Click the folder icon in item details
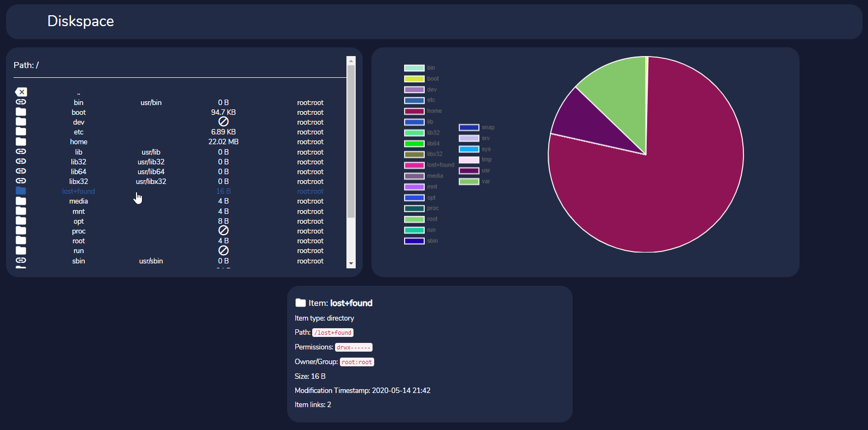Viewport: 868px width, 430px height. click(x=300, y=303)
